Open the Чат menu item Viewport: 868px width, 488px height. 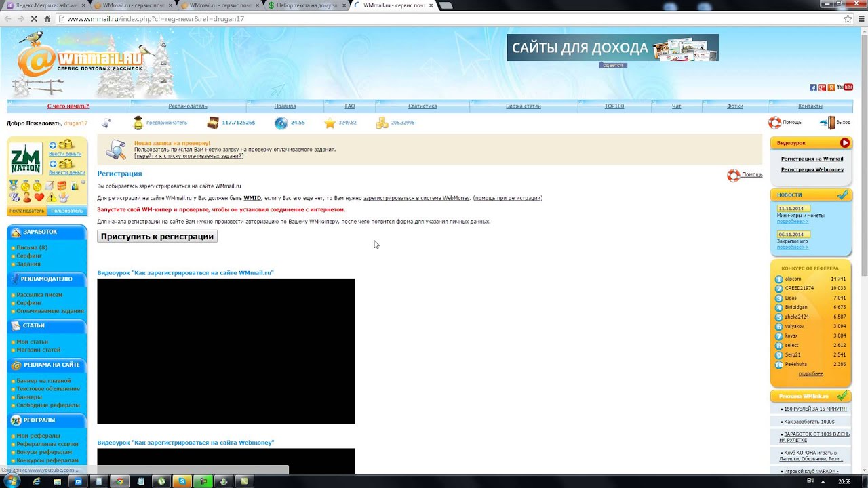coord(676,106)
